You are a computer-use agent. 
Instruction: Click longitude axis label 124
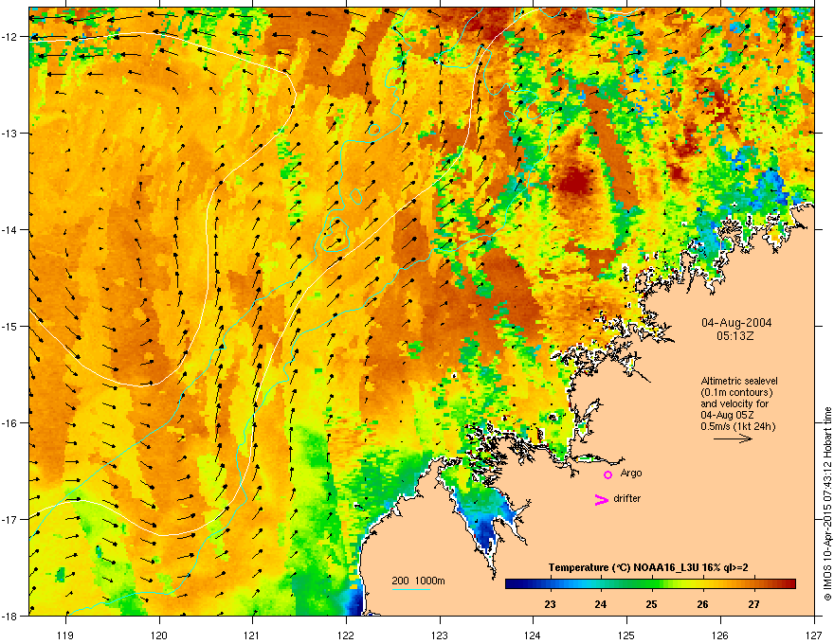[x=533, y=635]
